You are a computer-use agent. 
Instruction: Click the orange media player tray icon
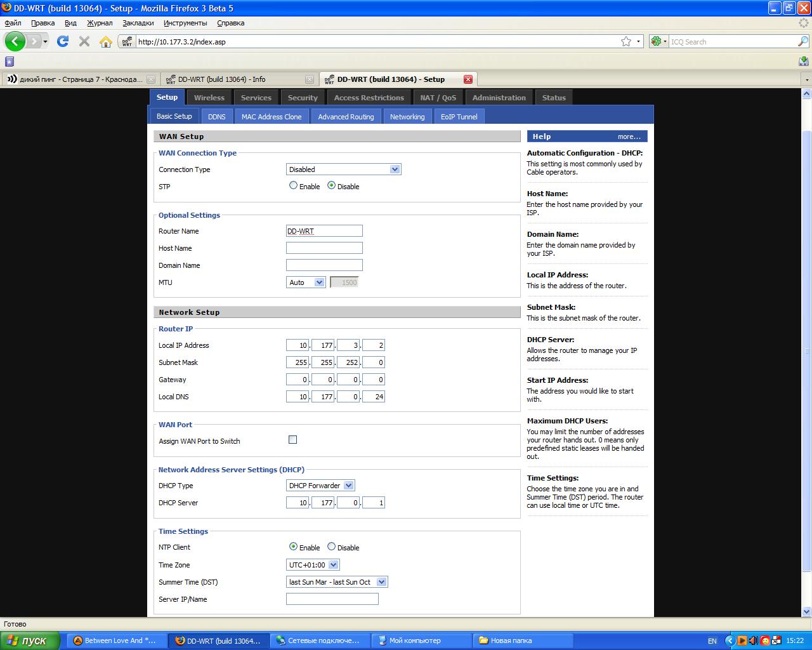point(742,641)
